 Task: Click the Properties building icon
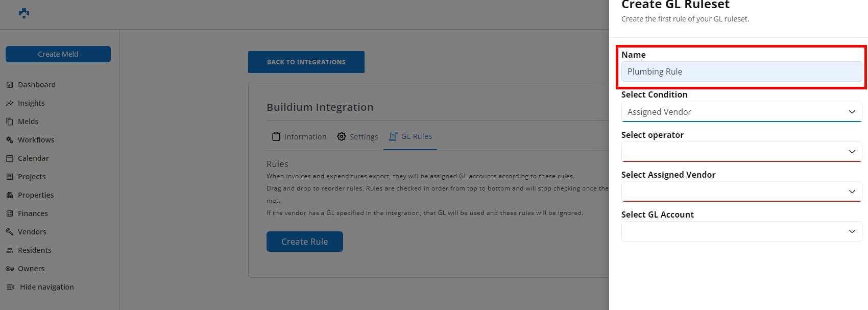coord(10,195)
